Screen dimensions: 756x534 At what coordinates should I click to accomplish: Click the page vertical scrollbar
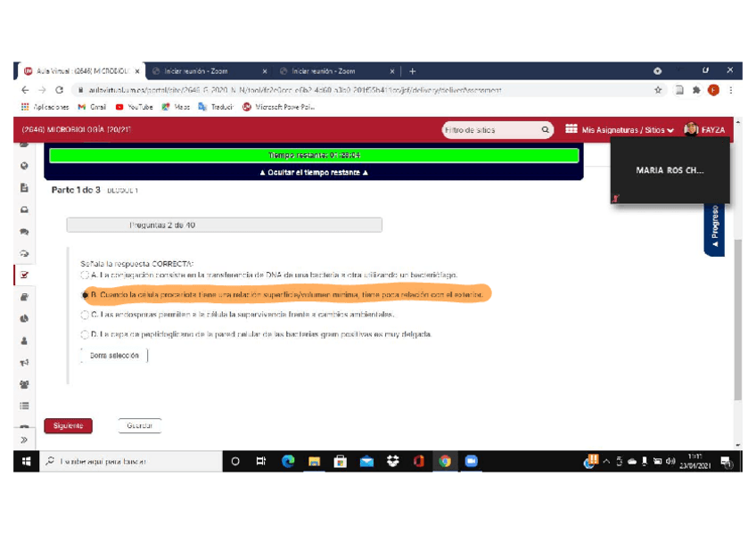pos(737,318)
